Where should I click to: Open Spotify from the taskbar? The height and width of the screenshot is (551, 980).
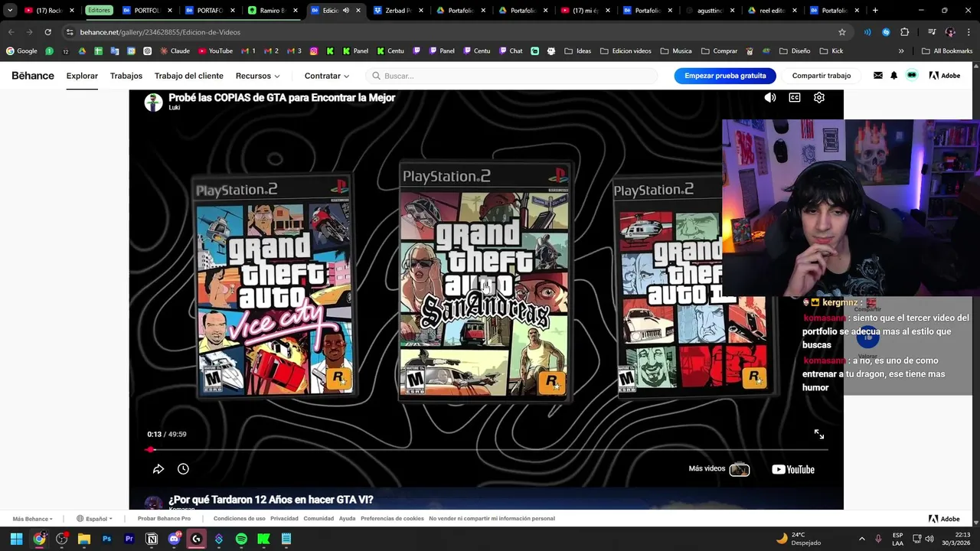pos(241,539)
